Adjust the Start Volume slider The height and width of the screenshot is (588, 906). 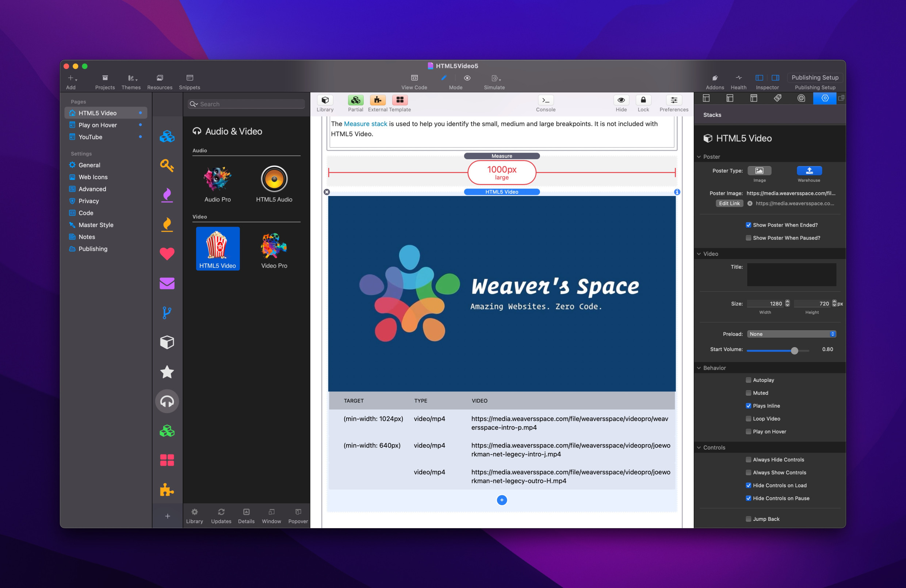(x=794, y=350)
